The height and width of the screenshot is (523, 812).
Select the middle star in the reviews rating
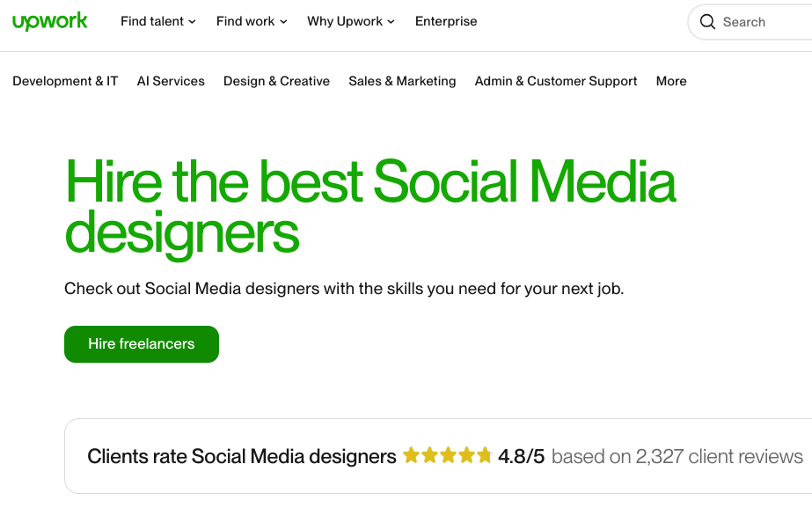447,455
